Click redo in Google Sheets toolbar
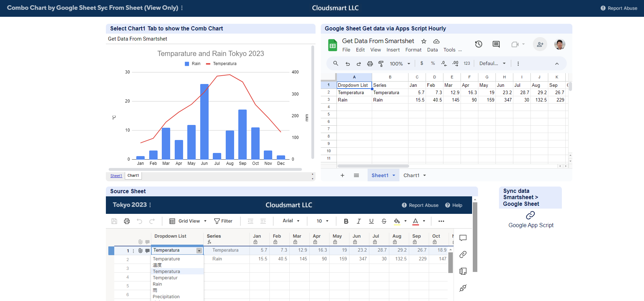The height and width of the screenshot is (301, 644). [x=359, y=64]
